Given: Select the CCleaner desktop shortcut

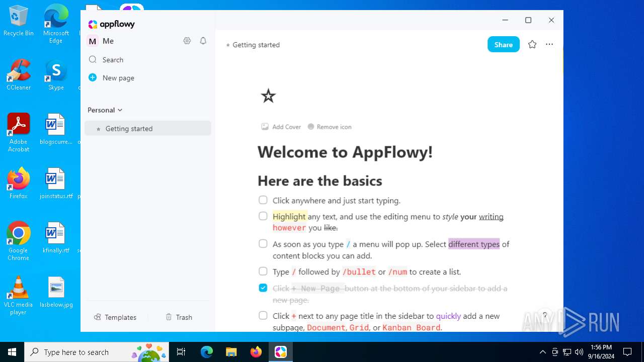Looking at the screenshot, I should point(19,75).
